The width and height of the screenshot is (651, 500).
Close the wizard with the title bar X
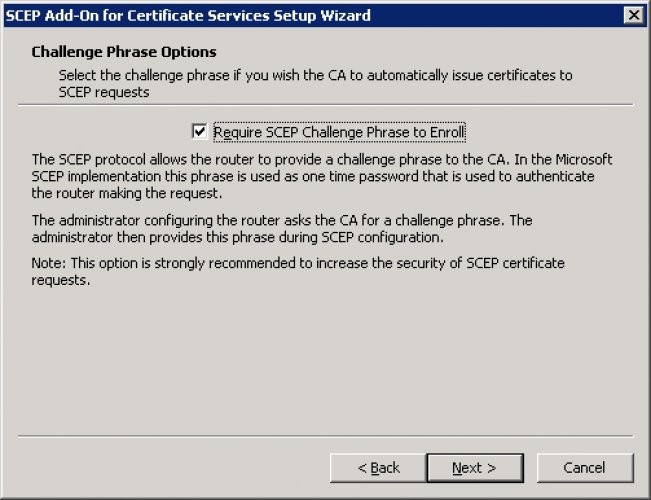634,15
